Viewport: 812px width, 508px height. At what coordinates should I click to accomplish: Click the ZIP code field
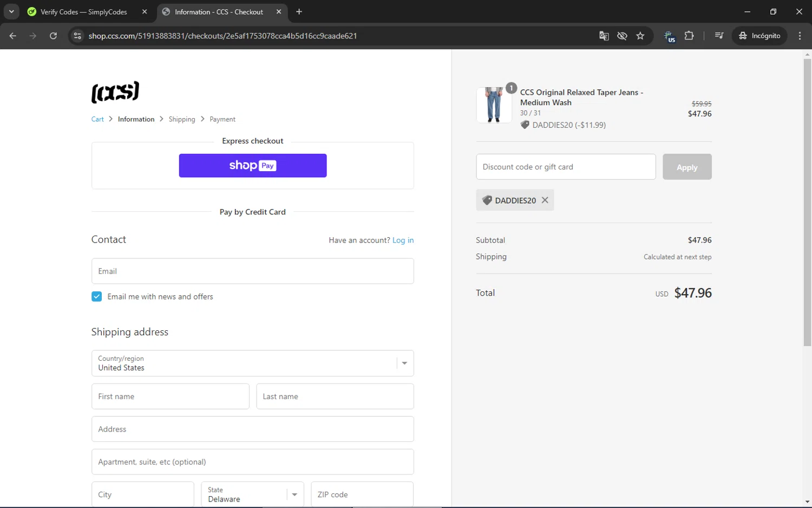362,494
